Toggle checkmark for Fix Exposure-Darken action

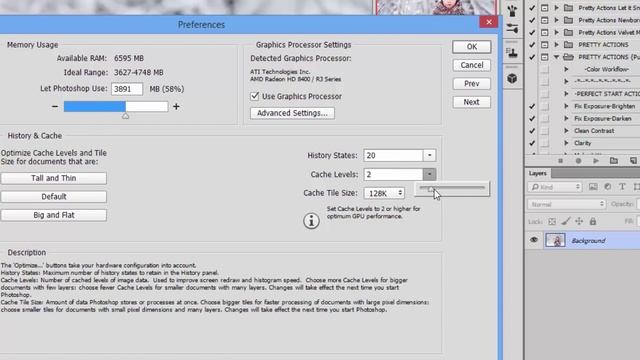[532, 118]
